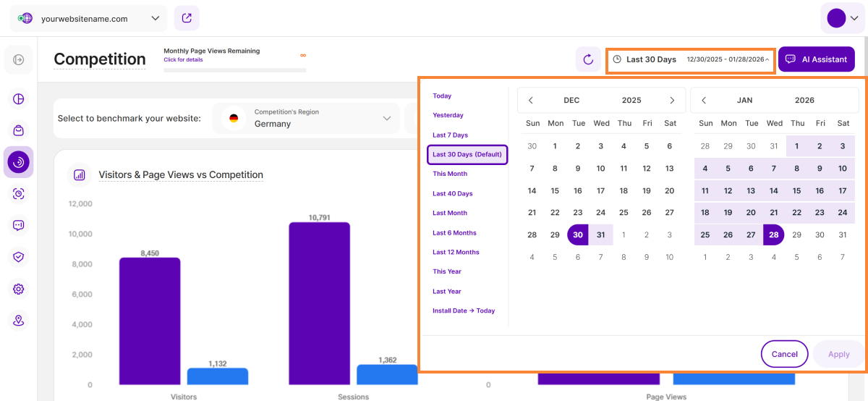Open the user profile avatar dropdown
The image size is (868, 401).
tap(843, 18)
